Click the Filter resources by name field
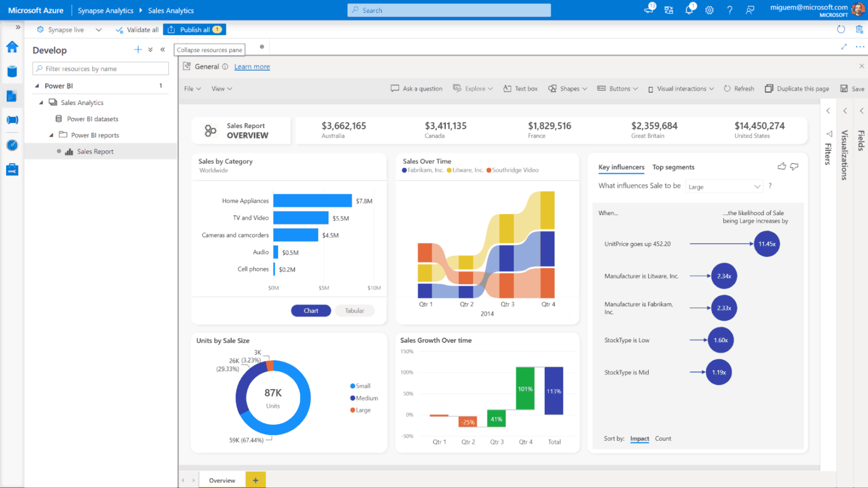Viewport: 868px width, 488px height. point(100,68)
